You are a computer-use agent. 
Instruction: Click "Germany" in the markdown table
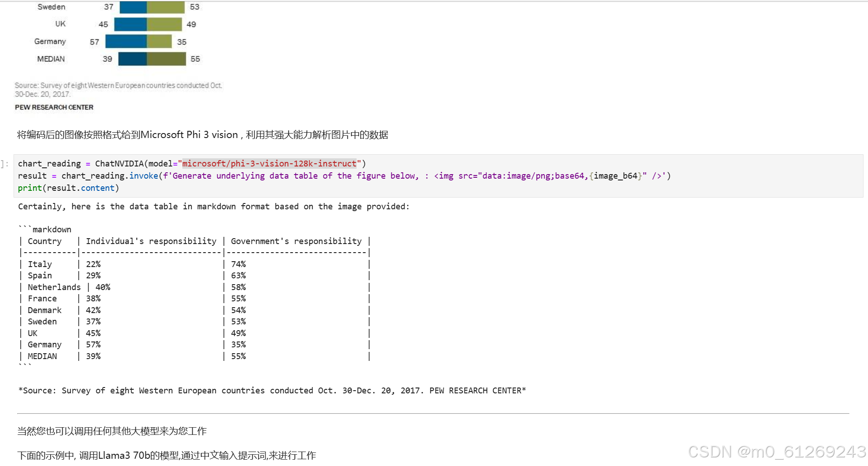point(45,345)
